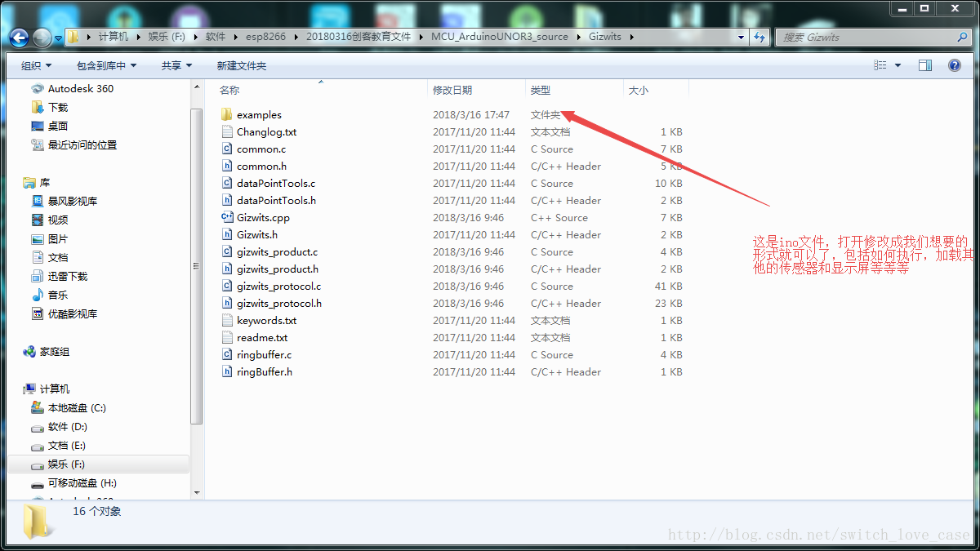Open 桌面 in the sidebar
Viewport: 980px width, 551px height.
pos(49,126)
